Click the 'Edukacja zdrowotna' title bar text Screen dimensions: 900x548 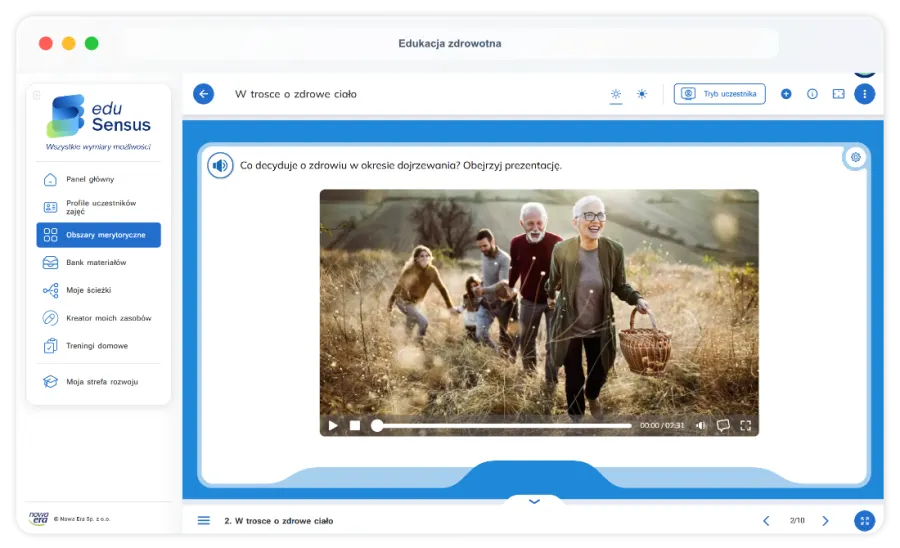pos(449,44)
